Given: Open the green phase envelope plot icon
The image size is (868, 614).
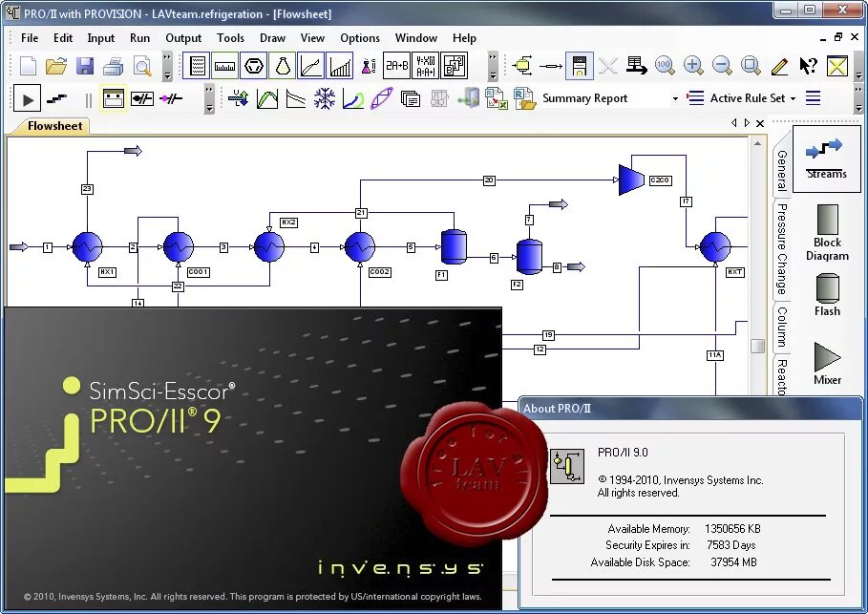Looking at the screenshot, I should click(x=267, y=99).
